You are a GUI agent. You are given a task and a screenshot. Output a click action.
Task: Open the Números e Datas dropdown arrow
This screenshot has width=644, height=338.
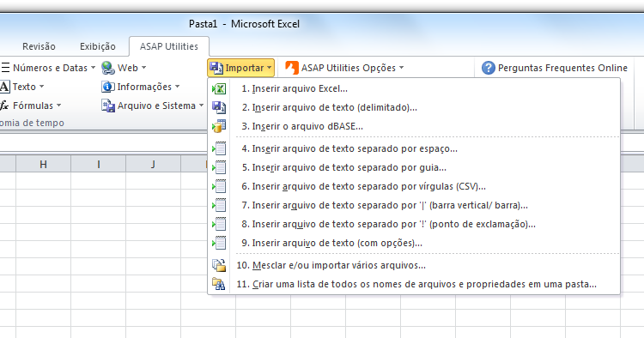tap(94, 68)
